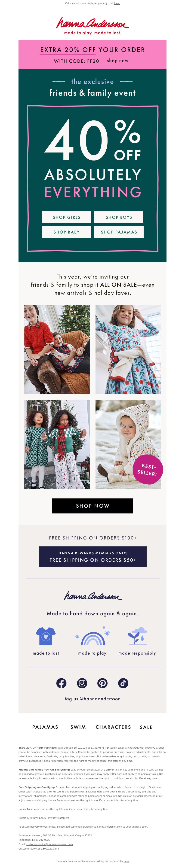Follow the pink banner shop now link
This screenshot has width=185, height=868.
[x=117, y=61]
